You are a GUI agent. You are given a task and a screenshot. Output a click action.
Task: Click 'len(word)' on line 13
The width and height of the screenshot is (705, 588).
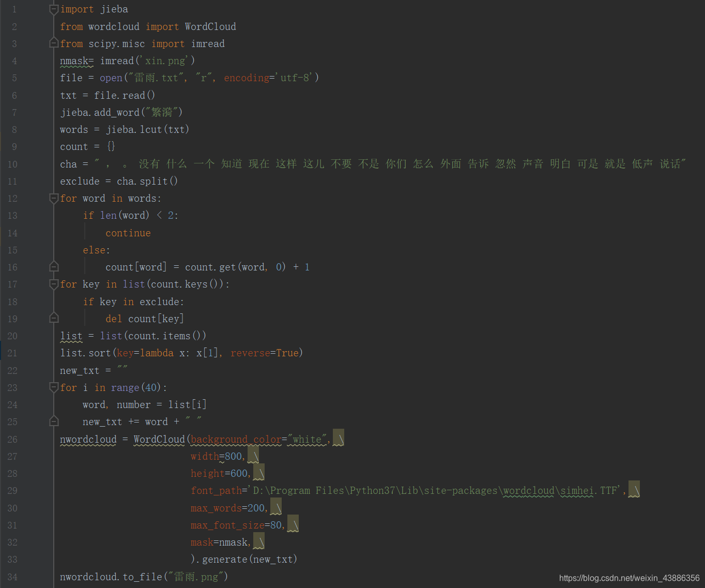tap(125, 216)
